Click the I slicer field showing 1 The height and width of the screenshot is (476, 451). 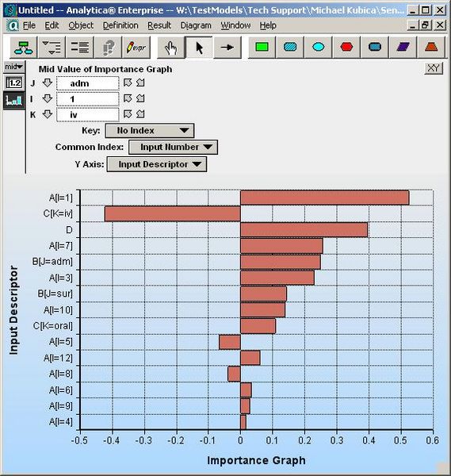click(88, 99)
